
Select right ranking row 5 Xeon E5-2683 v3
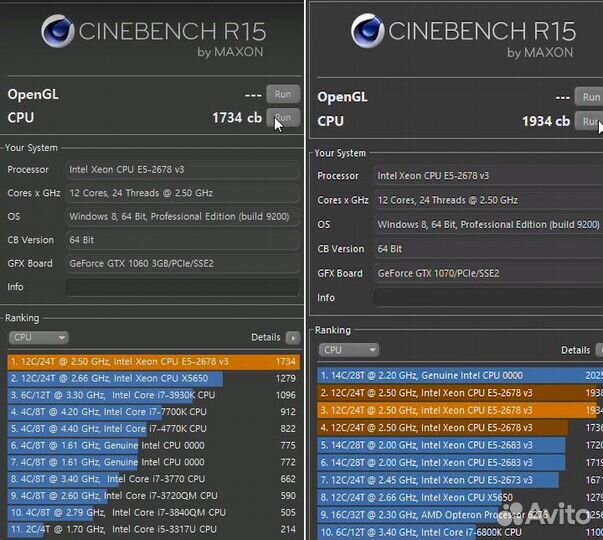(460, 445)
